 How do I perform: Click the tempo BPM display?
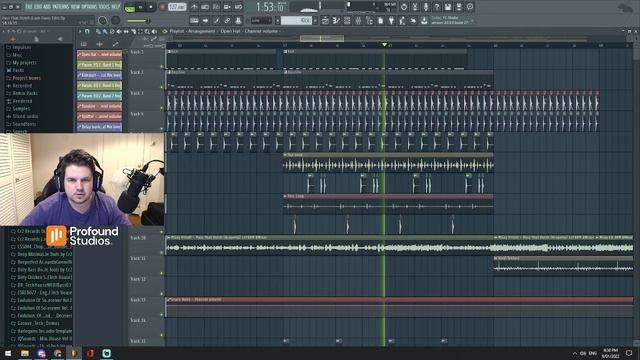point(177,7)
